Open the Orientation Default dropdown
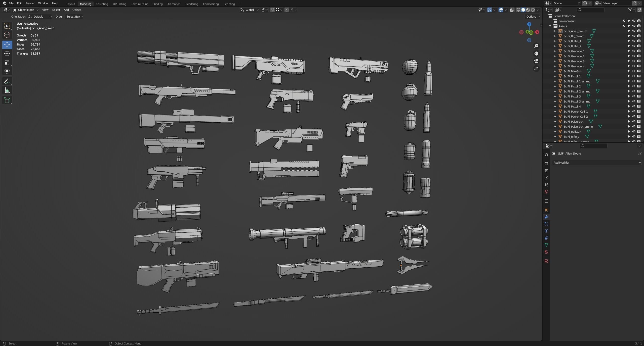The image size is (644, 346). pyautogui.click(x=40, y=17)
